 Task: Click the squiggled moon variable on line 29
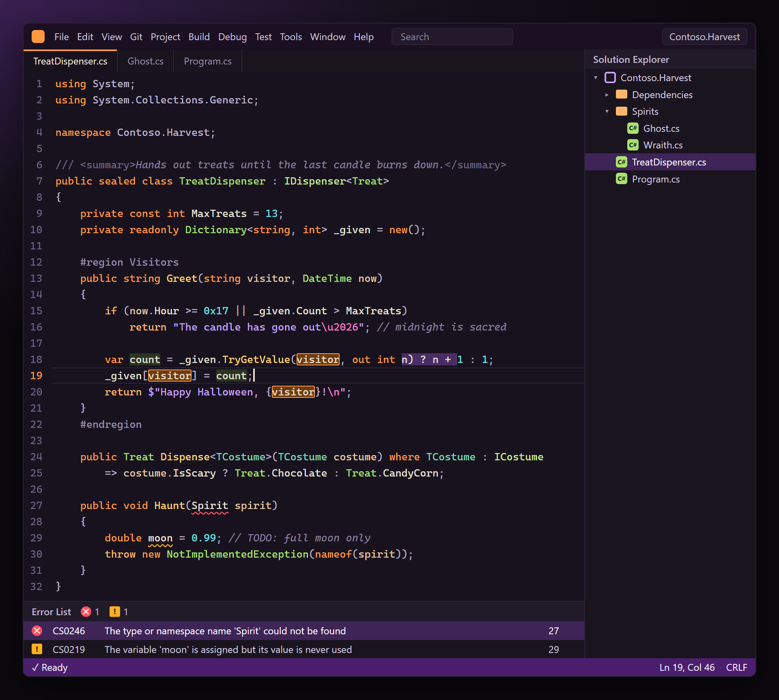tap(160, 538)
